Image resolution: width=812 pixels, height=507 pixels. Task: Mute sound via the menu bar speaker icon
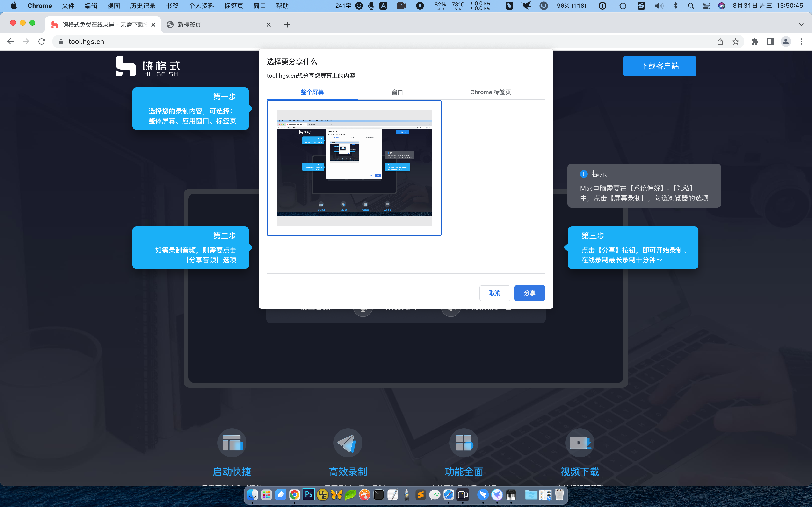(x=659, y=6)
